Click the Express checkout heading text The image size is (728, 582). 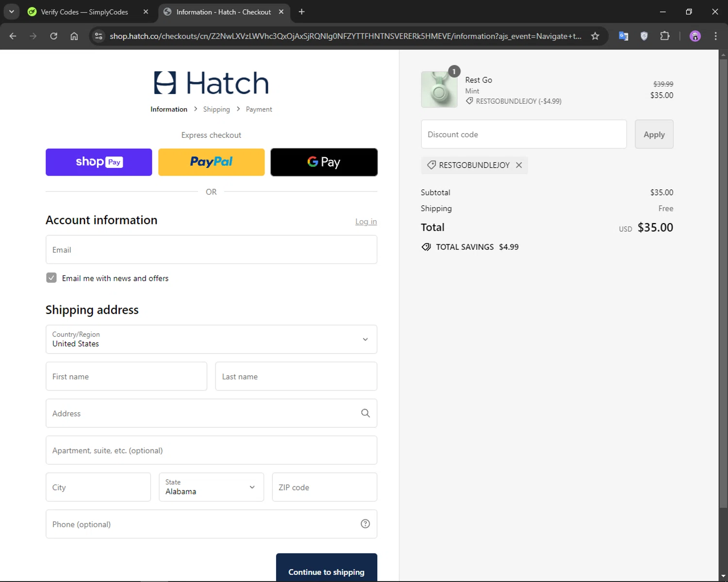pos(211,135)
